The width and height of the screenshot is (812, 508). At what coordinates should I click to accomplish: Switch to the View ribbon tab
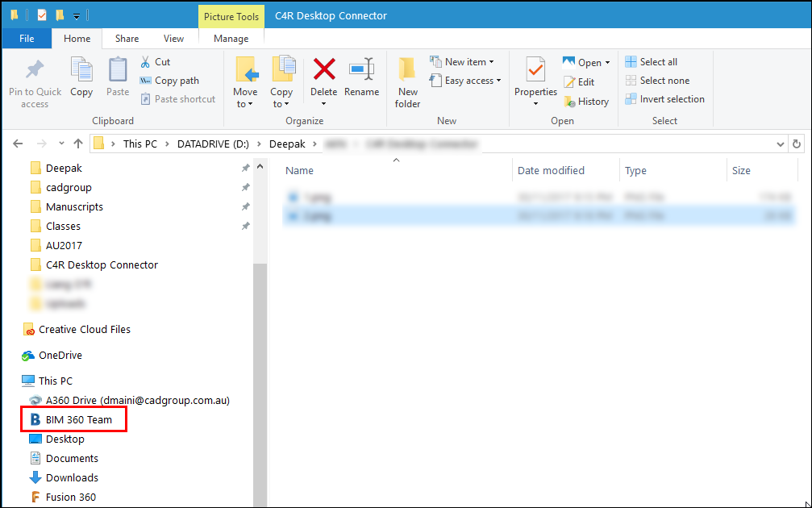tap(173, 39)
